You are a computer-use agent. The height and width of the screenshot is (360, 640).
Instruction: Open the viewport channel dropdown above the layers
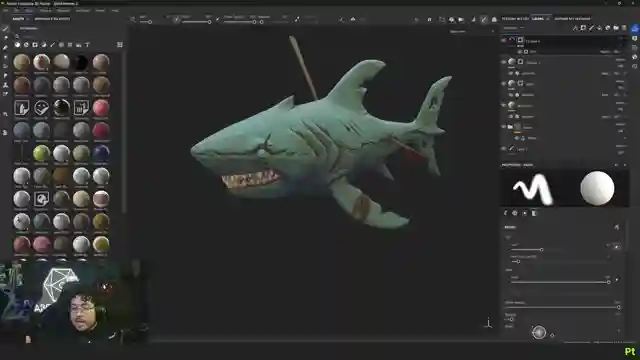click(472, 31)
